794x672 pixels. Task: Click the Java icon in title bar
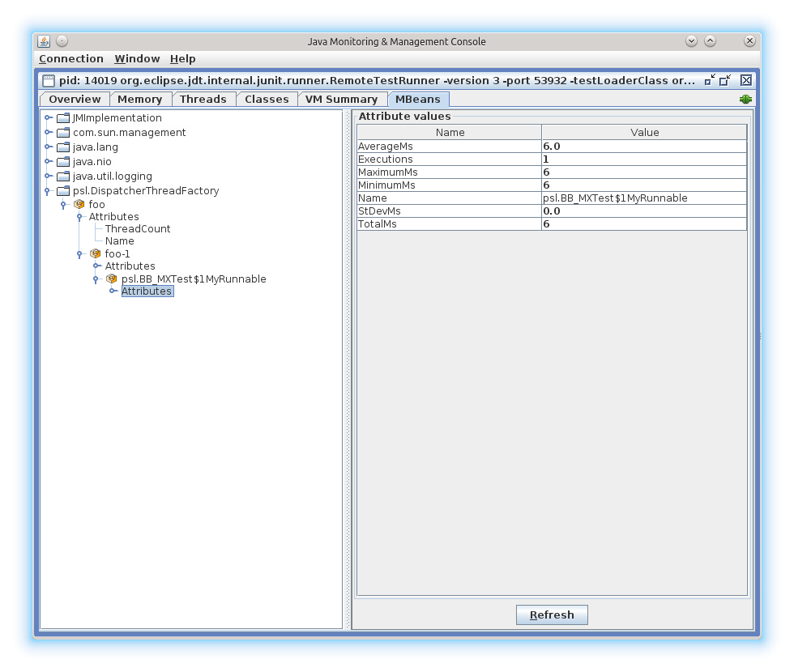click(44, 41)
